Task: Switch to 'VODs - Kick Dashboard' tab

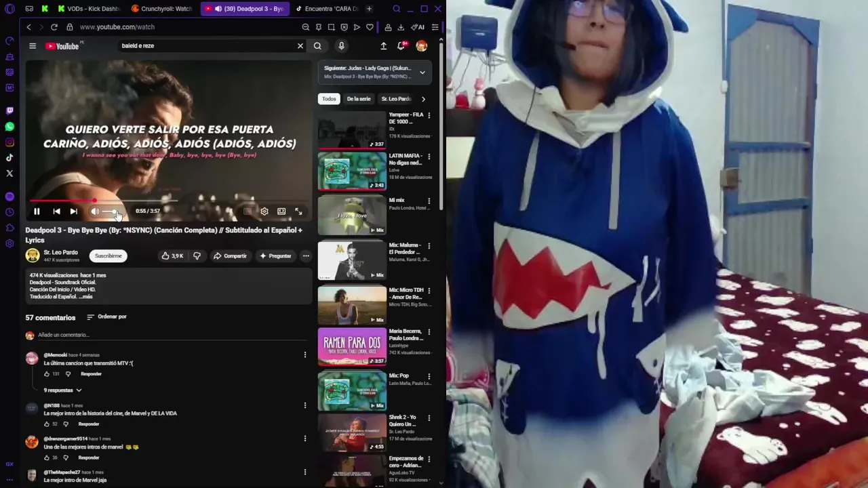Action: tap(88, 9)
